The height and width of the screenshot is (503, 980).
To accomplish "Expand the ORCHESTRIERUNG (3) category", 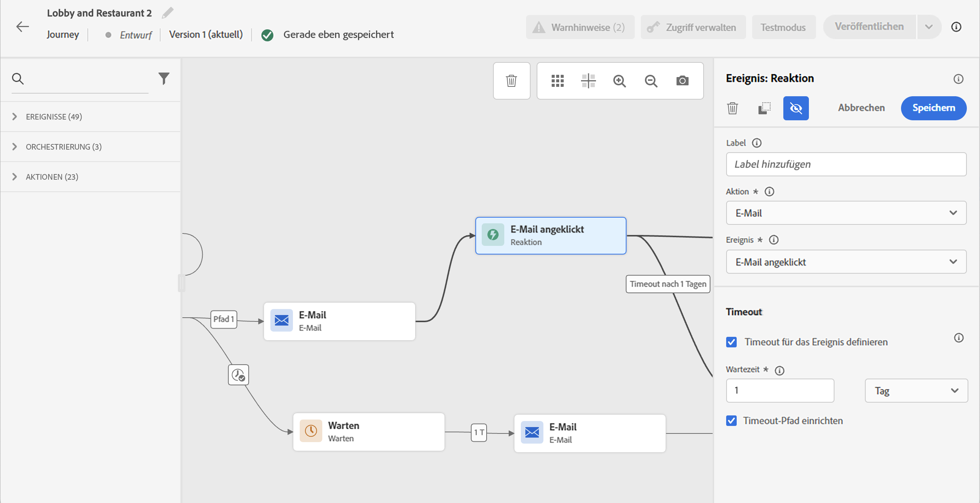I will pyautogui.click(x=63, y=147).
